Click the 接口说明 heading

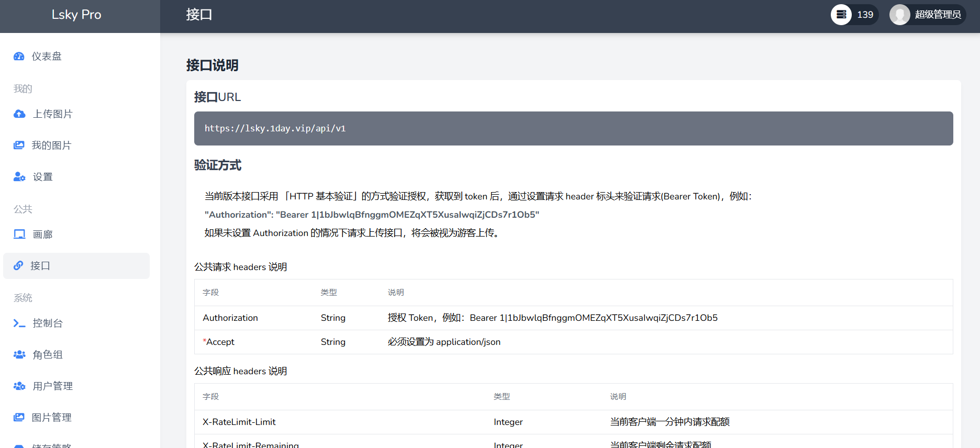tap(213, 65)
